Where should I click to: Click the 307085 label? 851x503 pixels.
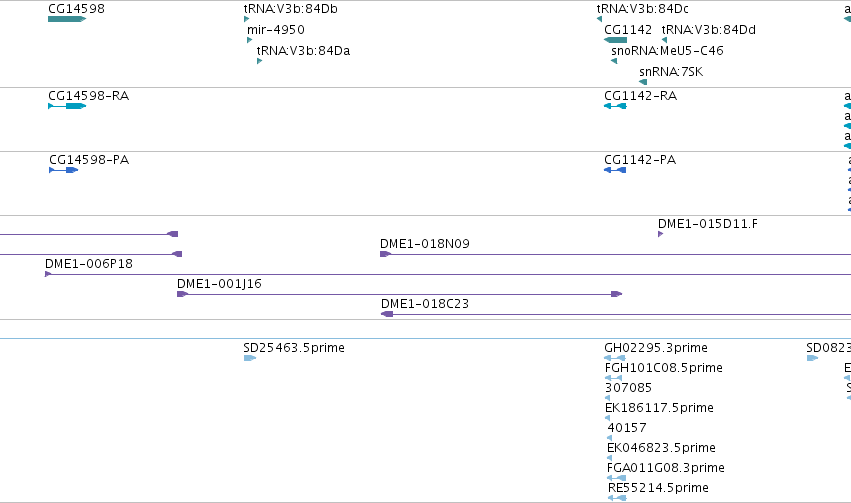point(628,389)
